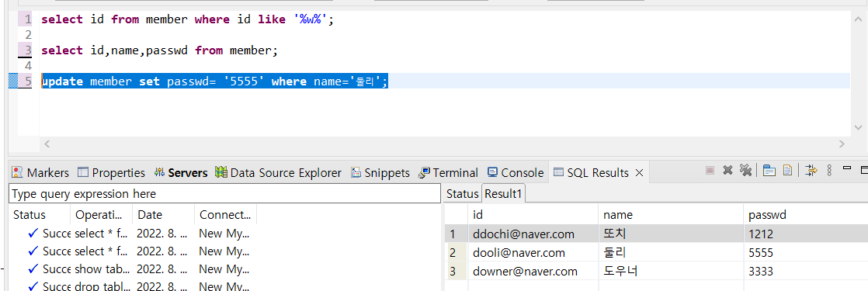Minimize the SQL Results panel

(846, 168)
